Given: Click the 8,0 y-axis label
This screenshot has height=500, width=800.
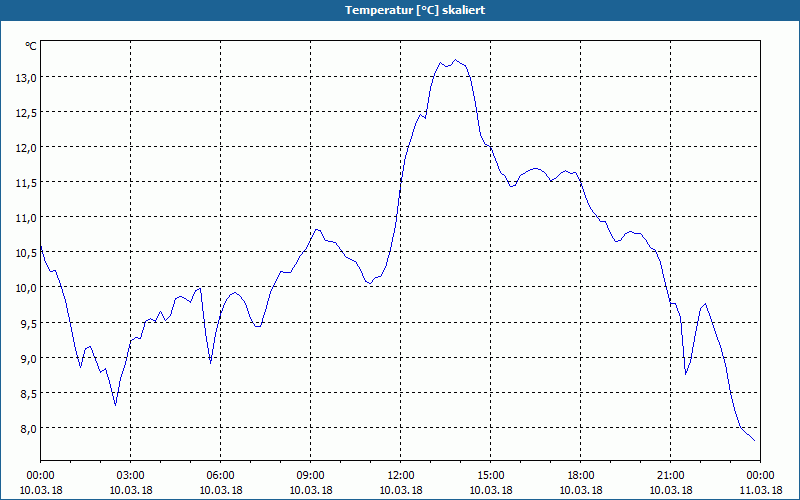Looking at the screenshot, I should (x=31, y=429).
